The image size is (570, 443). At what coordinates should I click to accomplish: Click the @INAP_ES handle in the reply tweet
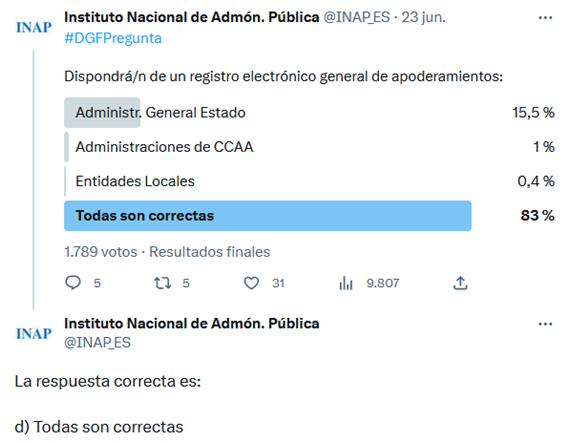tap(97, 342)
